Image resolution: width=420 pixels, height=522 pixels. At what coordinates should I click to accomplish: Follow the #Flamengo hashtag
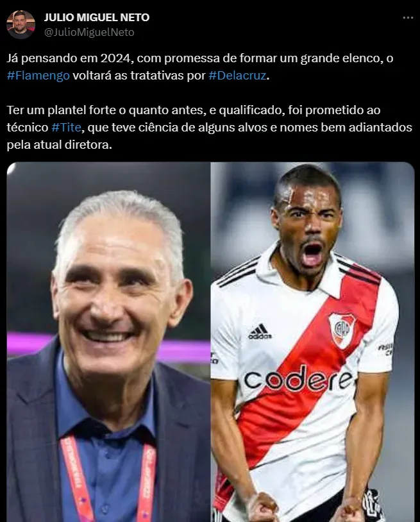[x=38, y=76]
